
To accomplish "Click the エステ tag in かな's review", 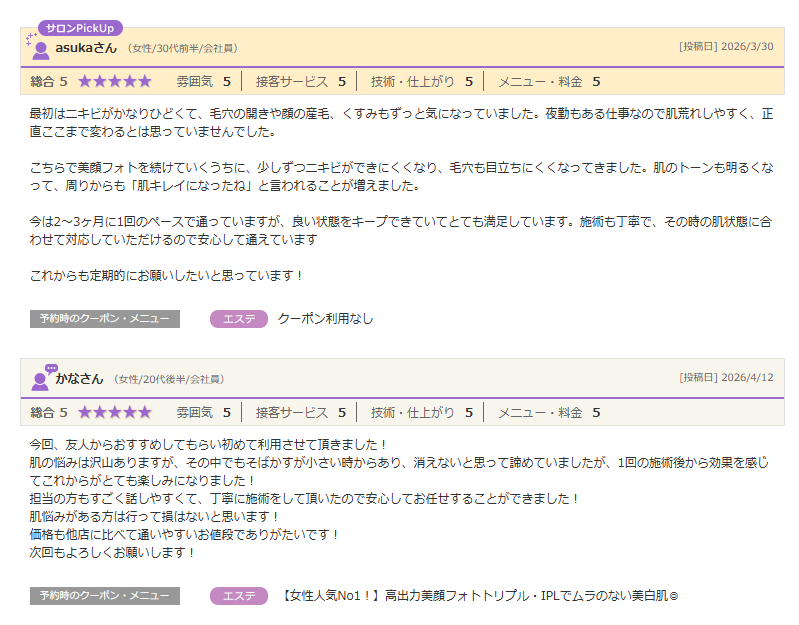I will [x=239, y=596].
